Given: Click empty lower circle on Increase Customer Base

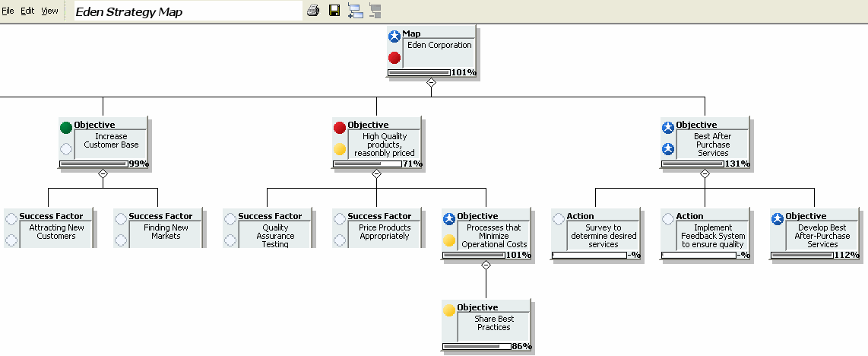Looking at the screenshot, I should pyautogui.click(x=66, y=149).
